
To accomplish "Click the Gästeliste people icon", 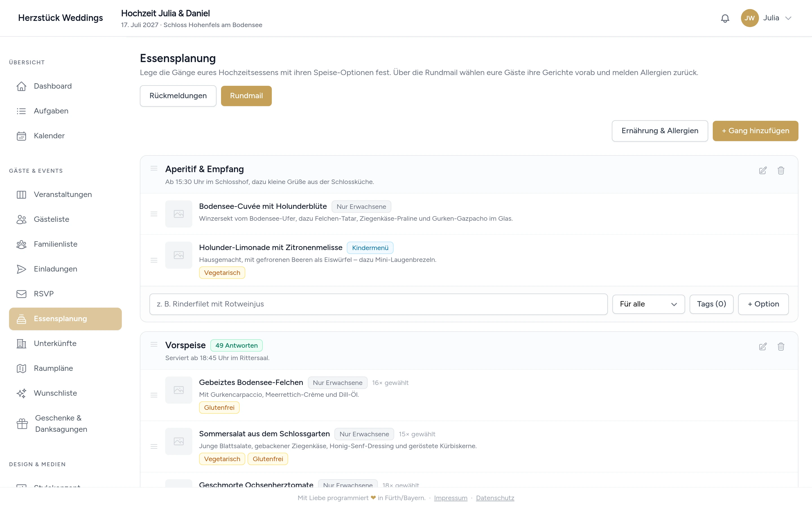I will 21,219.
